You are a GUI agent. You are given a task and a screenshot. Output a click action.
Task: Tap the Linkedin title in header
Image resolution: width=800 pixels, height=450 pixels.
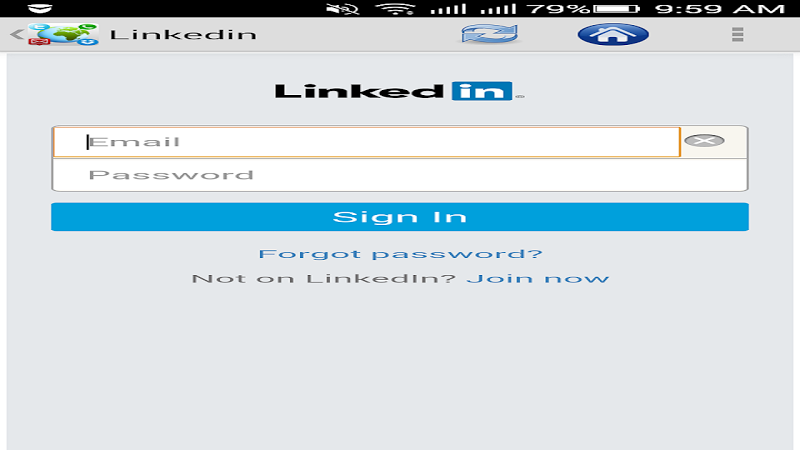[x=183, y=34]
